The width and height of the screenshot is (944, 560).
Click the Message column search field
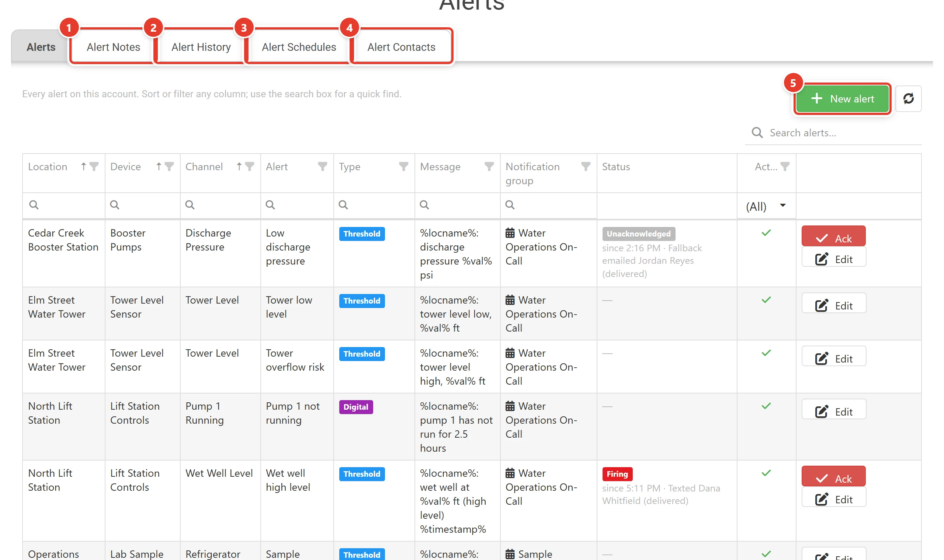(x=457, y=206)
